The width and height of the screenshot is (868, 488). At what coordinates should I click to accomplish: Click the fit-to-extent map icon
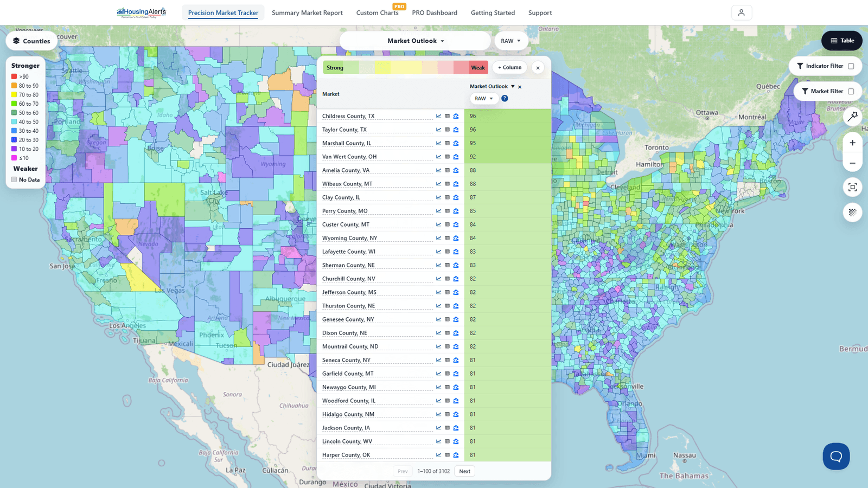[x=852, y=187]
